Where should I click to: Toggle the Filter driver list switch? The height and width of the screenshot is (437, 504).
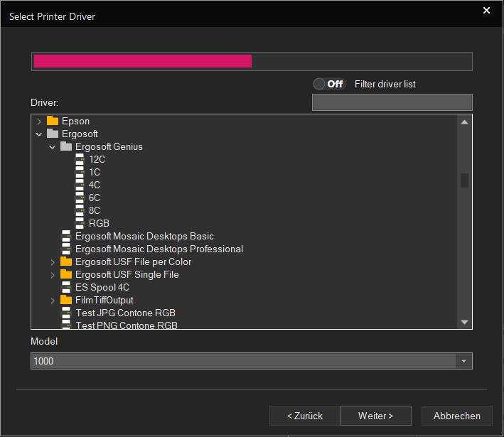pyautogui.click(x=329, y=84)
